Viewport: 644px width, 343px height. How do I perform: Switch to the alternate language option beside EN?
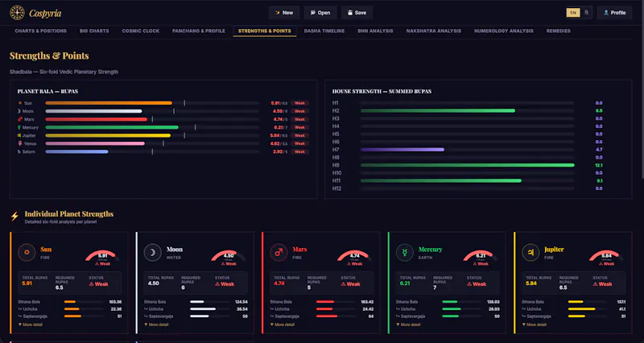pos(587,13)
